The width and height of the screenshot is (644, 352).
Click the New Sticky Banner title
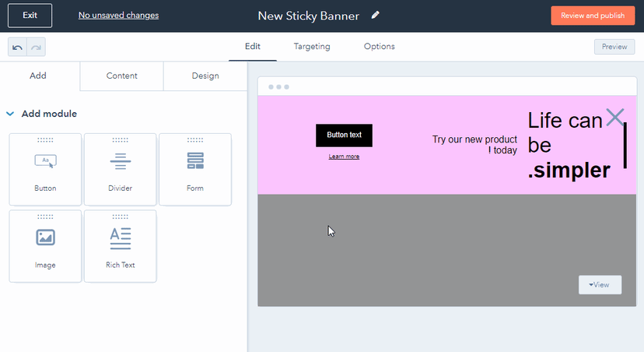309,16
